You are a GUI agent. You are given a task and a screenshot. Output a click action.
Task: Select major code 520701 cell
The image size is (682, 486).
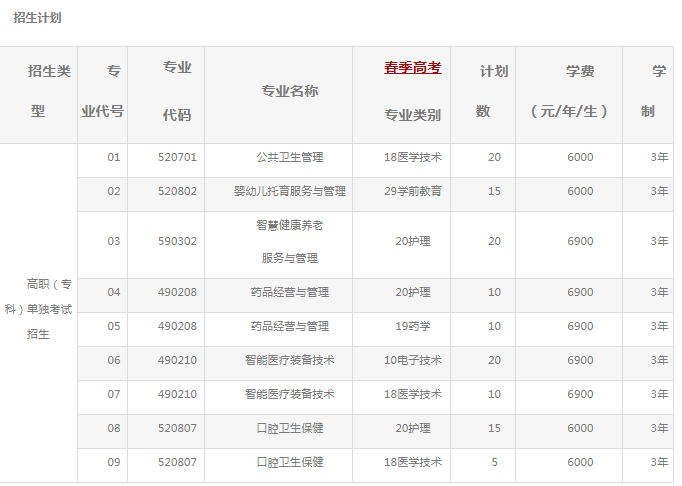click(177, 157)
